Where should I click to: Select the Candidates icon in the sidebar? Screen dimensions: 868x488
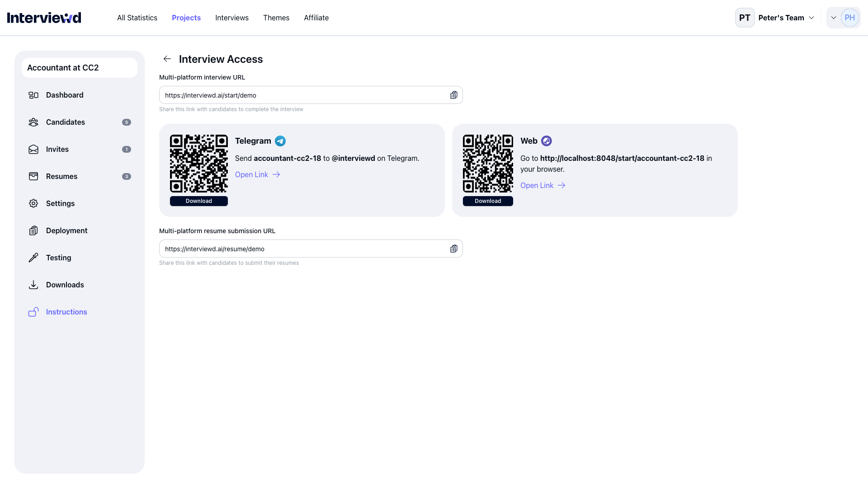pyautogui.click(x=33, y=122)
